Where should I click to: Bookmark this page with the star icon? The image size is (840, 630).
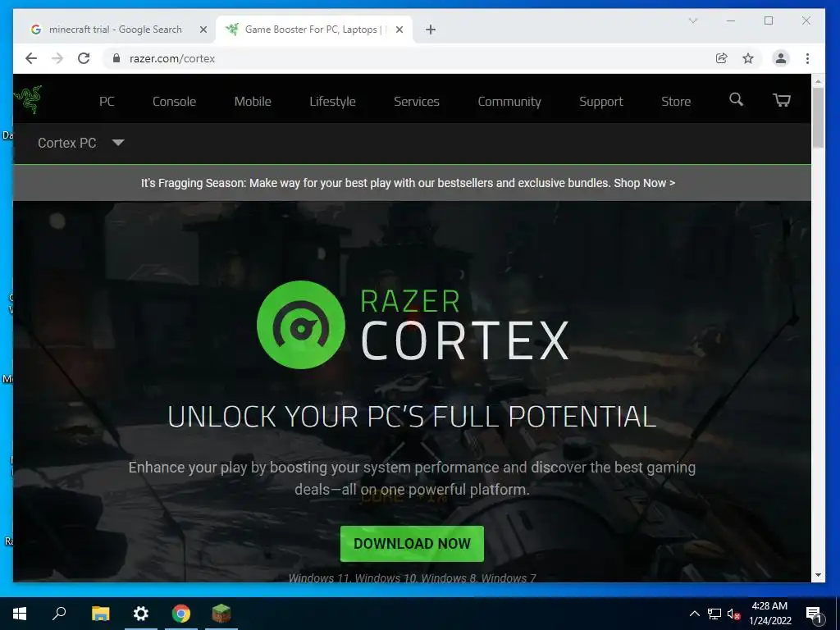(748, 58)
